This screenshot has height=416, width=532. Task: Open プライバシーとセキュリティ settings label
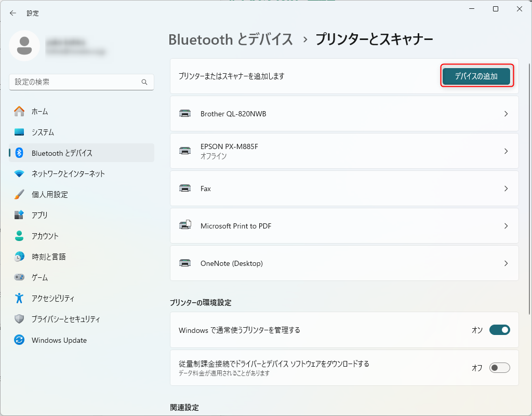pyautogui.click(x=66, y=319)
